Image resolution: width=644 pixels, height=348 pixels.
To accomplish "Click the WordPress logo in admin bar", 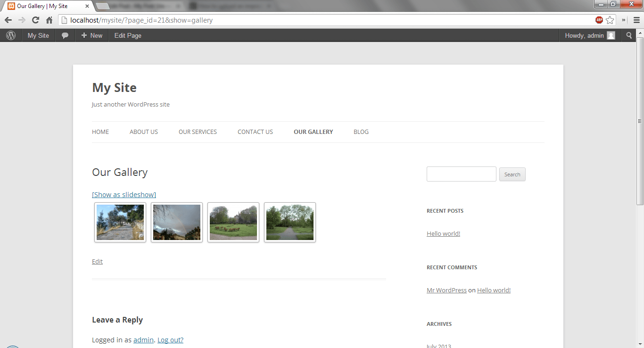I will [x=11, y=35].
